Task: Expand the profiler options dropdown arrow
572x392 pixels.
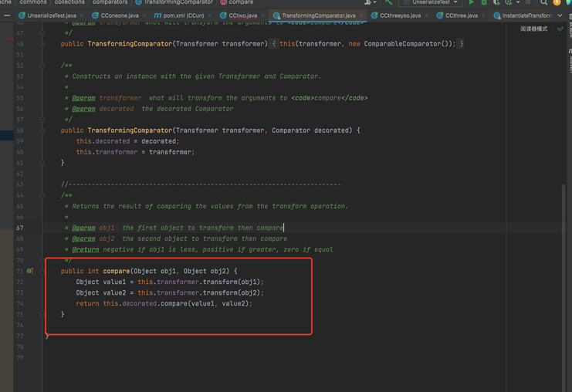Action: click(518, 2)
